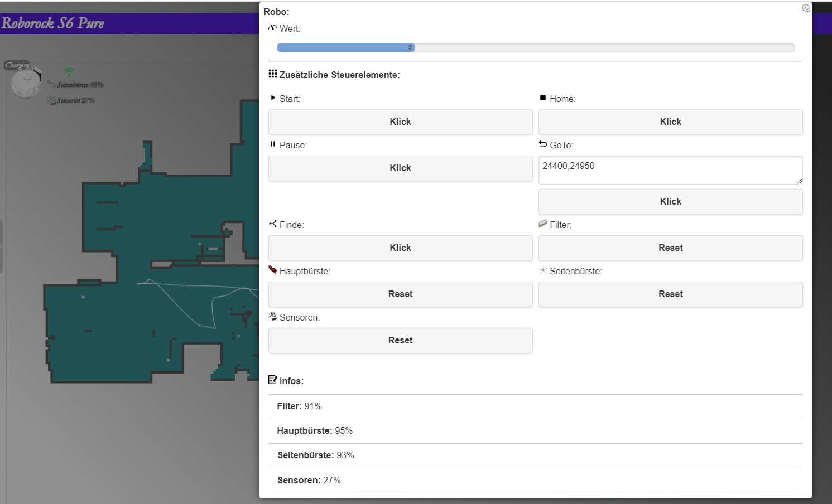
Task: Reset the Filter counter
Action: click(670, 248)
